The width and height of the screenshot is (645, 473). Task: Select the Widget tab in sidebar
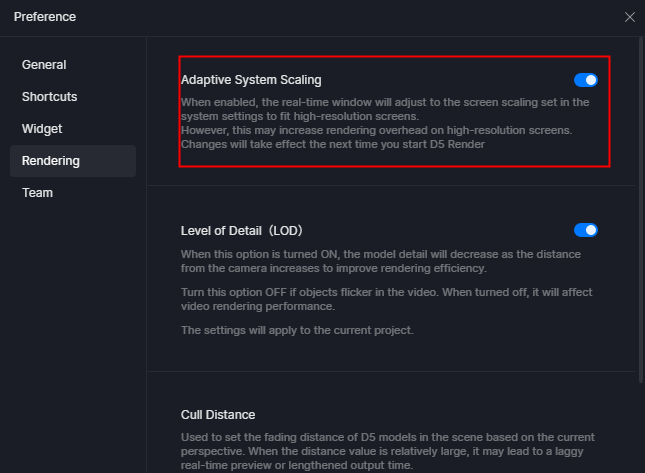[x=42, y=129]
